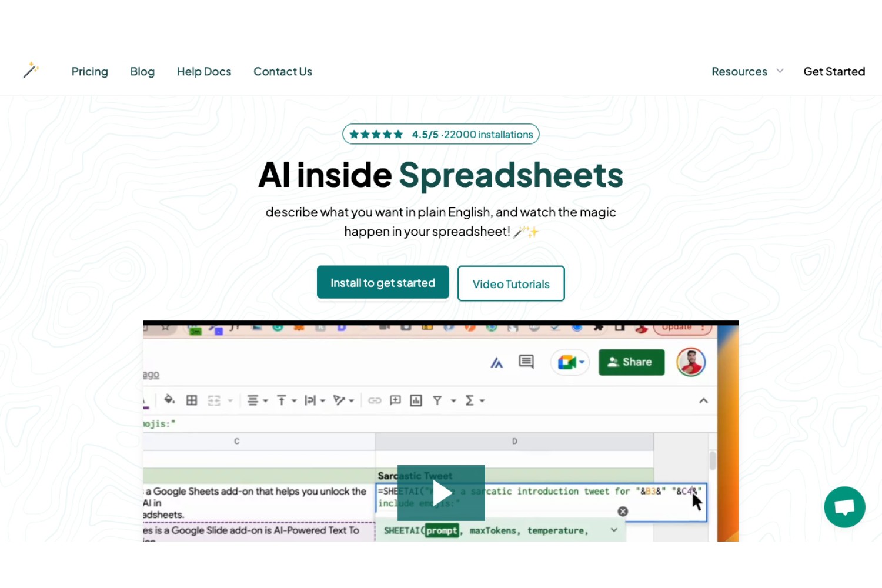Click the blue activity icon beside comments
882x588 pixels.
coord(497,363)
